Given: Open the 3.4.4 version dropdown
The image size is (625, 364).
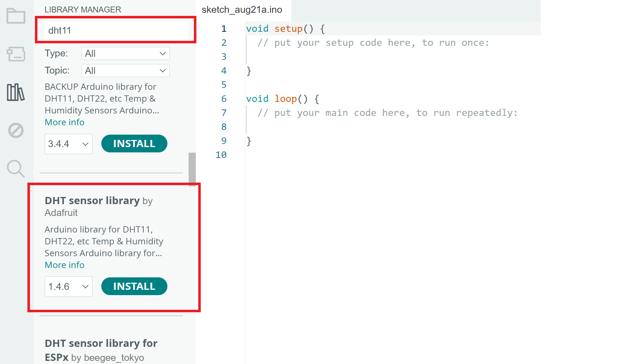Looking at the screenshot, I should pyautogui.click(x=68, y=144).
